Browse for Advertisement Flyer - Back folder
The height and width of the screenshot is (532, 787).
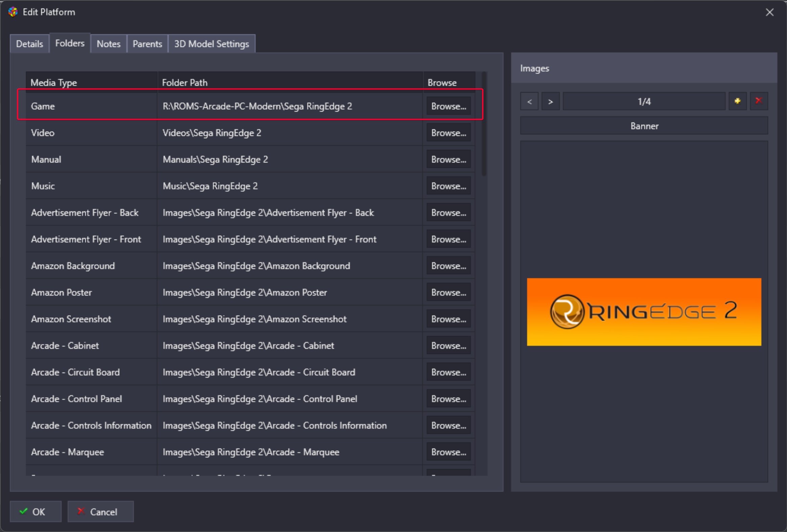click(448, 212)
